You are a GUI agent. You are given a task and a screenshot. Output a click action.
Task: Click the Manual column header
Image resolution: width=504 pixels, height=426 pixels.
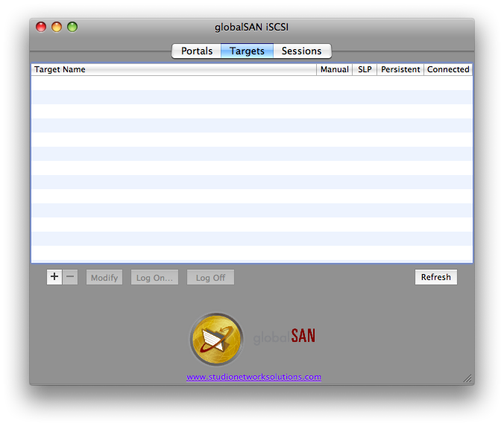point(335,69)
